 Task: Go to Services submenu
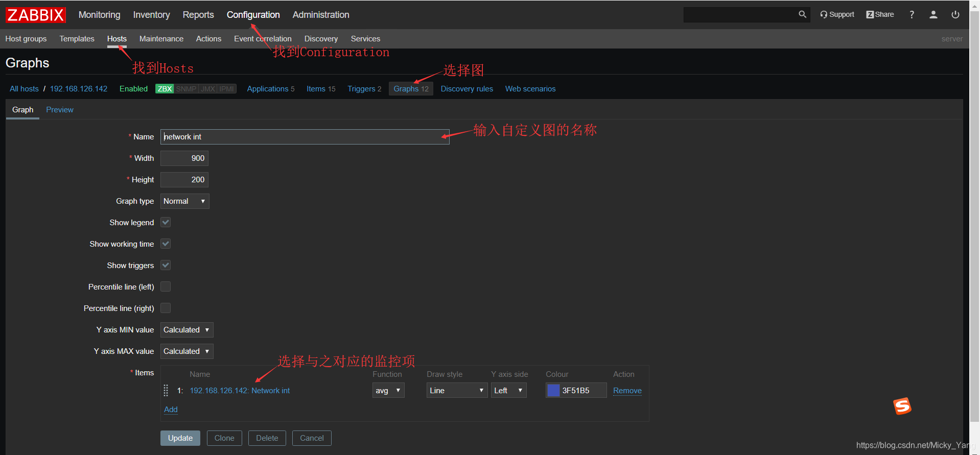(x=365, y=39)
